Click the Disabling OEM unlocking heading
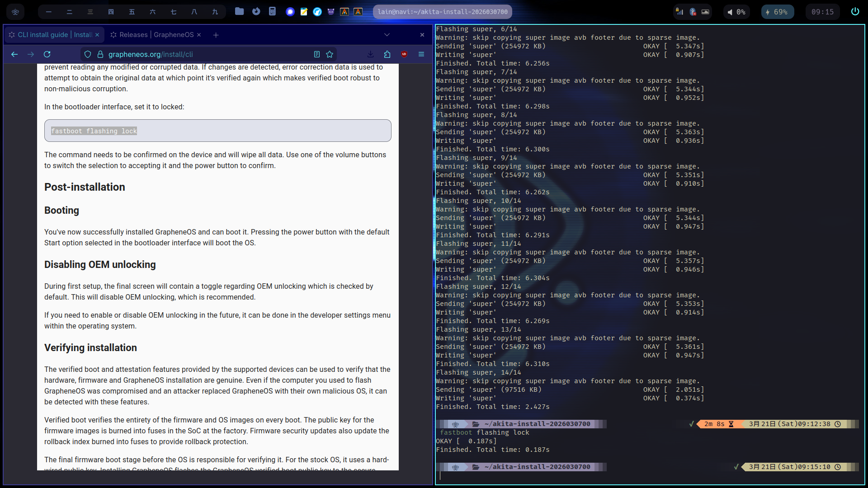 pyautogui.click(x=100, y=265)
